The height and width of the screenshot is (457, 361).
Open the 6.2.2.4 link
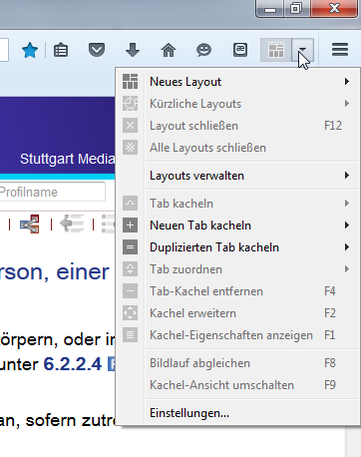(72, 364)
